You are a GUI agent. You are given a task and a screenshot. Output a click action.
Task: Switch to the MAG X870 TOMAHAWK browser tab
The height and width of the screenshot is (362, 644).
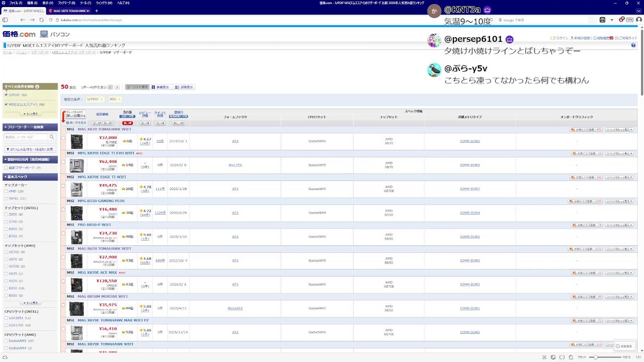point(69,11)
